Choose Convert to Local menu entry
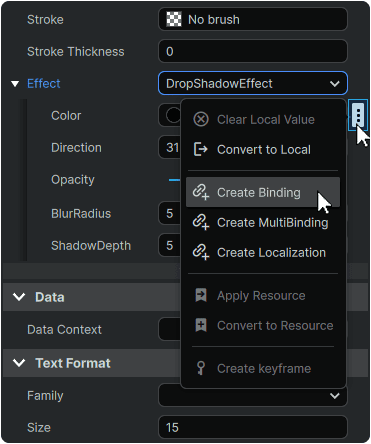This screenshot has width=371, height=444. [263, 149]
